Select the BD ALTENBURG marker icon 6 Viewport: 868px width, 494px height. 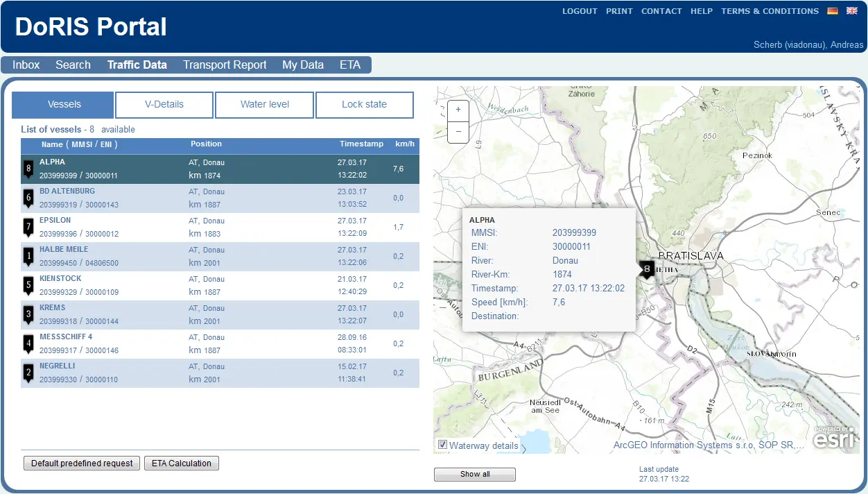tap(28, 198)
